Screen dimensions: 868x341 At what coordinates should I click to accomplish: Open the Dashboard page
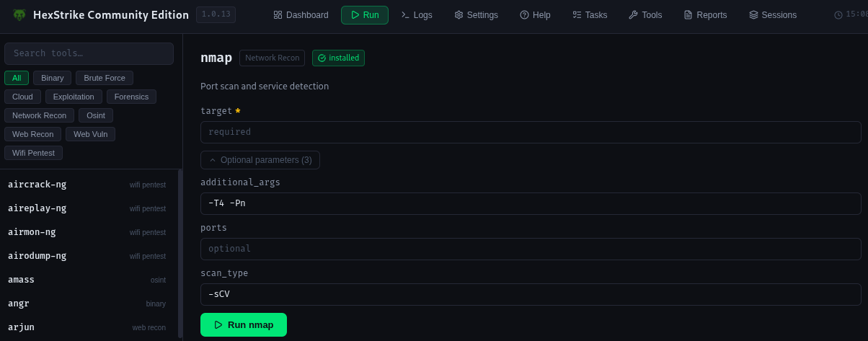click(301, 15)
